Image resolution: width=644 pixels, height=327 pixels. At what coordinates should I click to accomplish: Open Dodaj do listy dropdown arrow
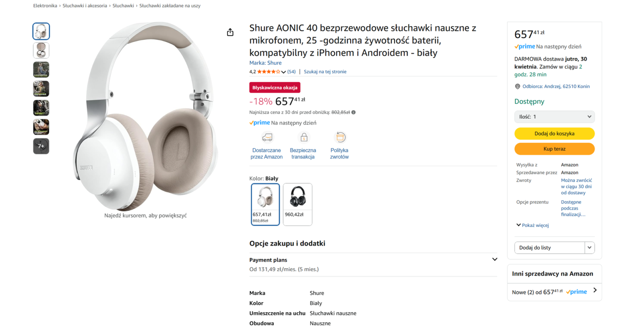click(x=589, y=248)
